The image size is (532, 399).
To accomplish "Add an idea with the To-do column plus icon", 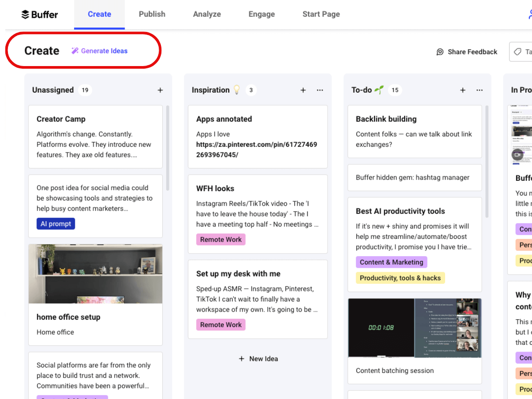I will point(462,90).
